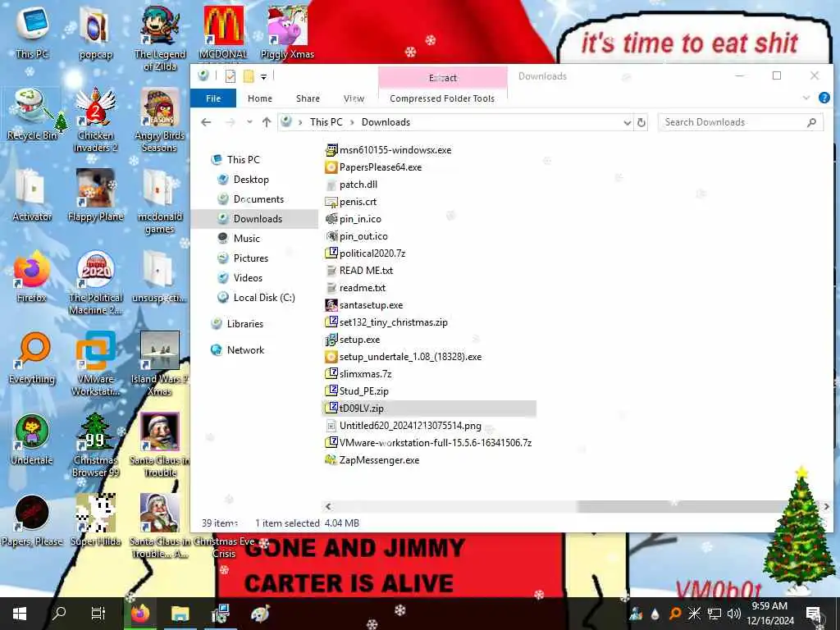Viewport: 840px width, 630px height.
Task: Launch The Political Machine 2020 shortcut
Action: (x=95, y=282)
